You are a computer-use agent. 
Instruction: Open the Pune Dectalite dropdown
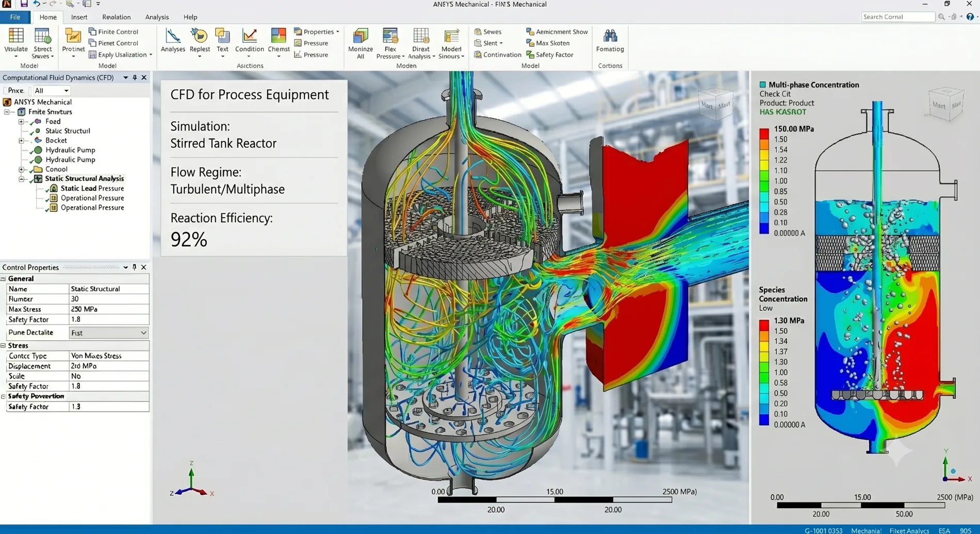[x=109, y=333]
